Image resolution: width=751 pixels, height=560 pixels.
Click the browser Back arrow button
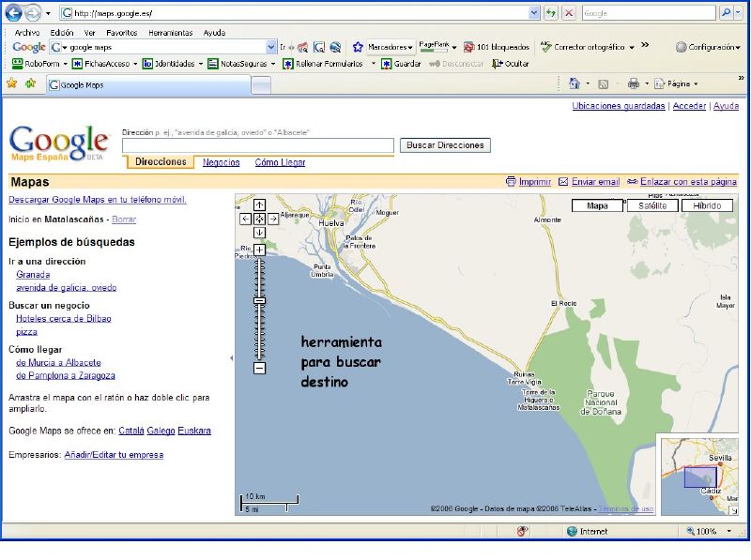[13, 13]
